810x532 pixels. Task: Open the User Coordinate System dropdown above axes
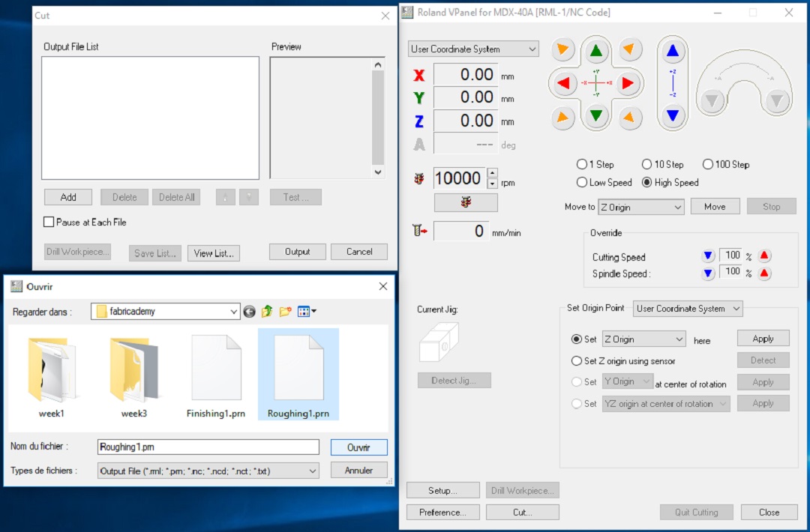(x=473, y=49)
